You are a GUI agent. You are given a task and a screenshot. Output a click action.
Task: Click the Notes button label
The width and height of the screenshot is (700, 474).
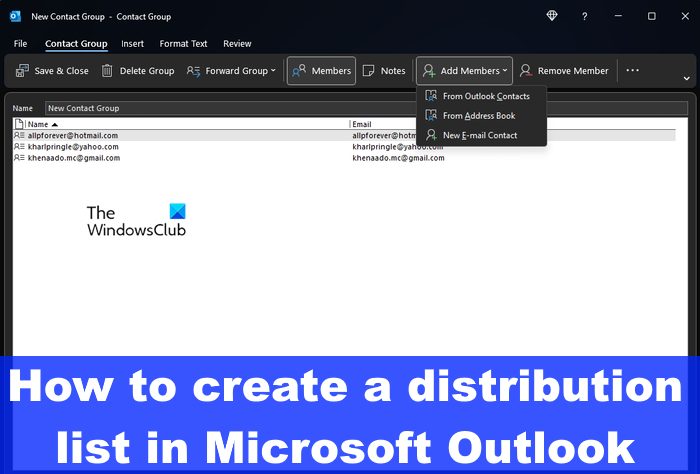(x=393, y=71)
